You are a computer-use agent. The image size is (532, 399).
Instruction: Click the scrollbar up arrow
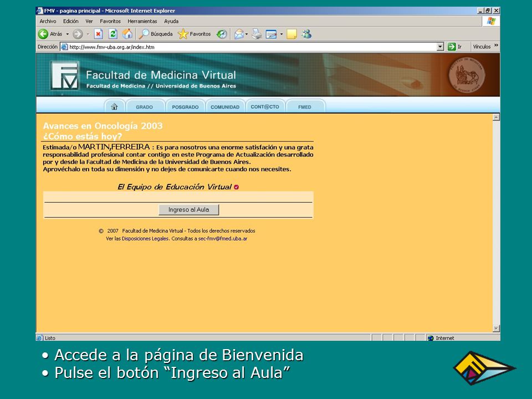496,117
